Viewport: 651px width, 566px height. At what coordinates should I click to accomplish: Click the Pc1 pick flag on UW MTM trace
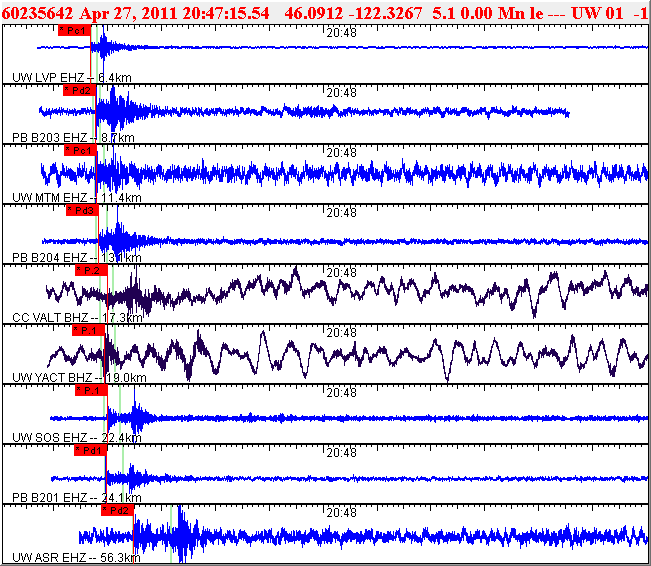81,150
